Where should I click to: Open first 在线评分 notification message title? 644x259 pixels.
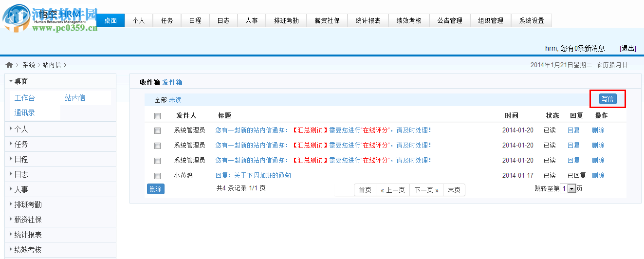coord(323,130)
